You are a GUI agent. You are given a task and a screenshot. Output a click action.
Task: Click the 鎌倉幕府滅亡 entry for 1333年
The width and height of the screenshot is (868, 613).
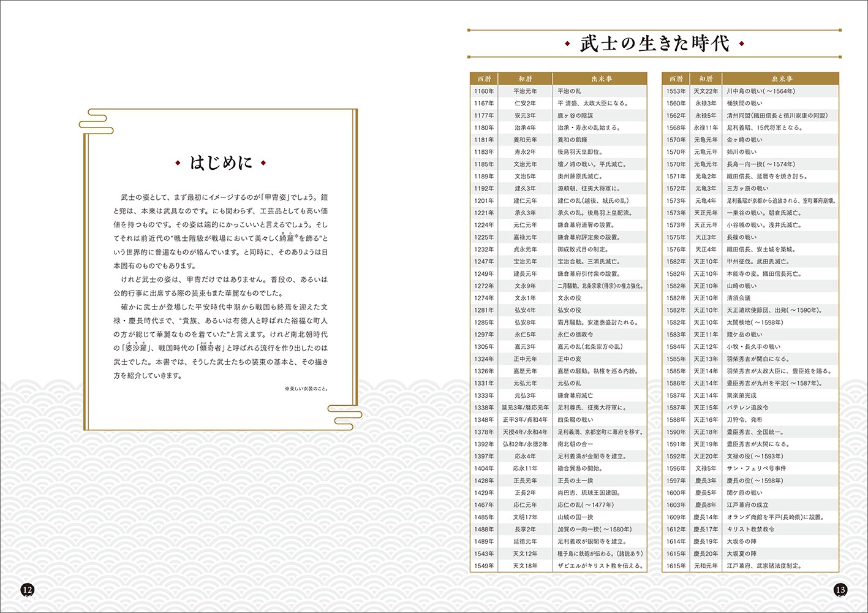click(x=575, y=395)
